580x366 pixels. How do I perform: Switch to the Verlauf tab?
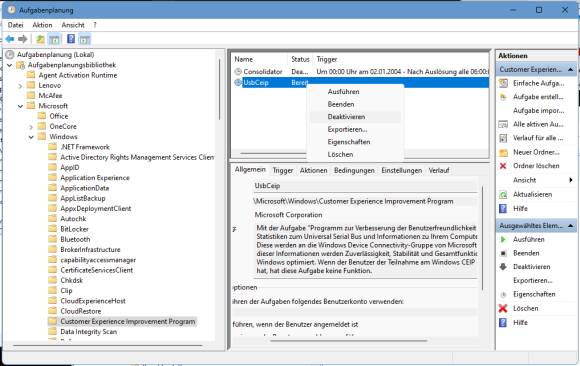[439, 171]
